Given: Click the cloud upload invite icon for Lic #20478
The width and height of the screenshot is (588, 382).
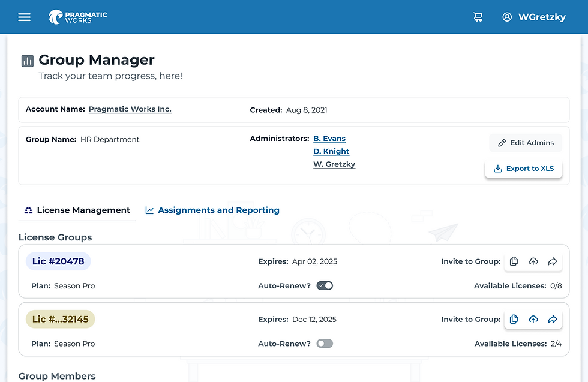Looking at the screenshot, I should (533, 261).
